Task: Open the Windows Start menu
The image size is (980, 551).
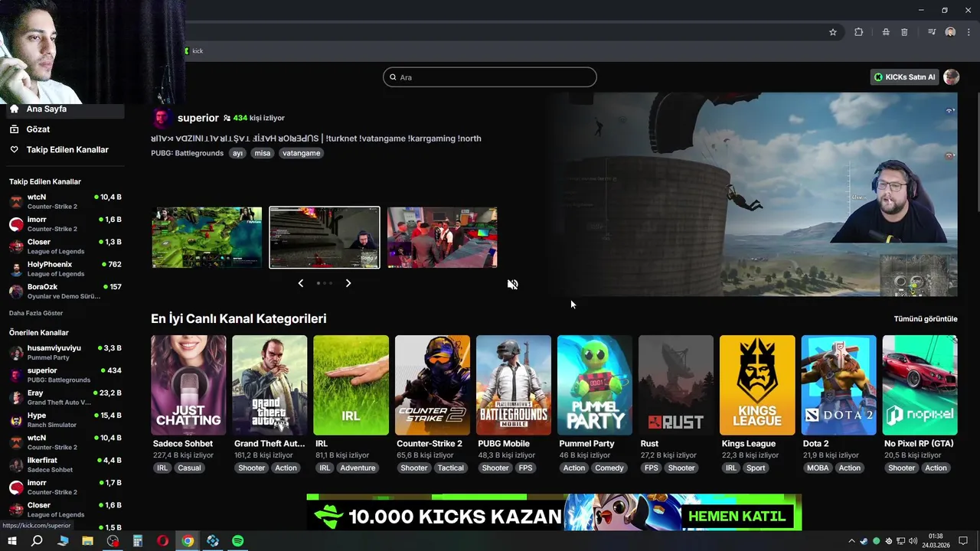Action: pyautogui.click(x=12, y=541)
